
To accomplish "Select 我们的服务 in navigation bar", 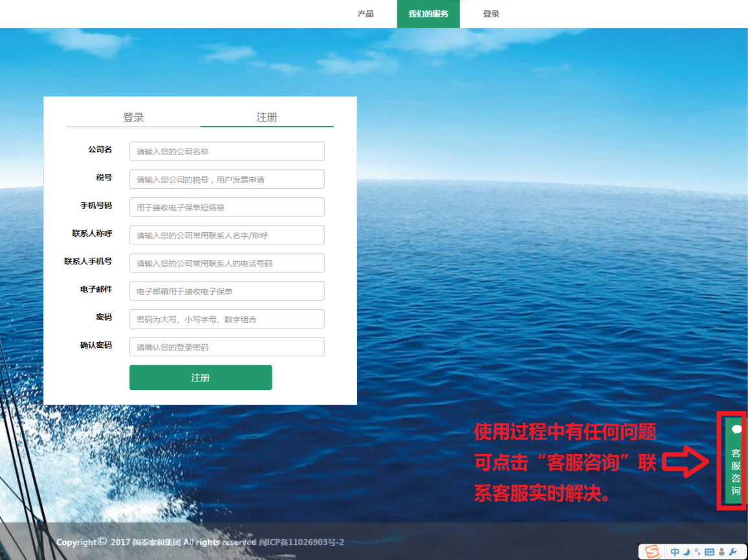I will pos(428,14).
